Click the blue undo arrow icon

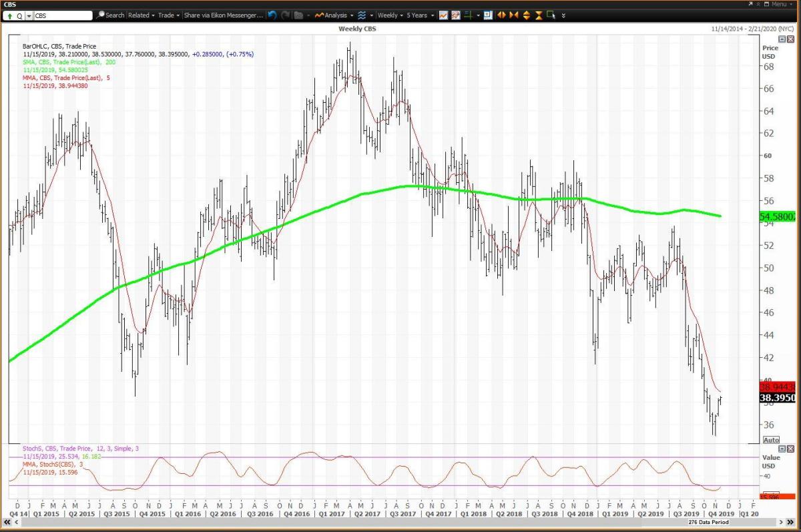[272, 15]
